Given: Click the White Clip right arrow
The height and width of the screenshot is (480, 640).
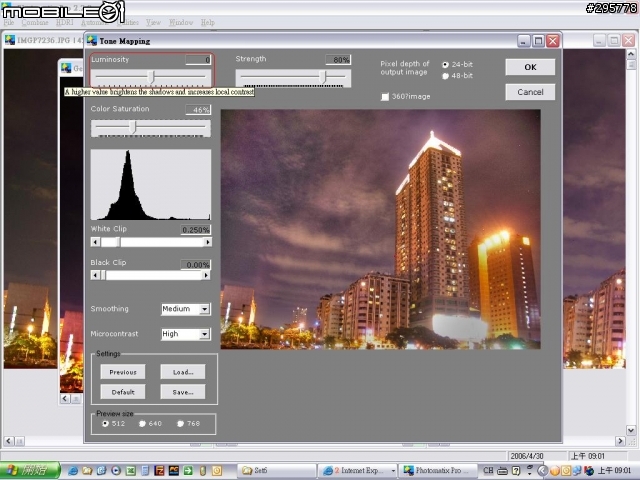Looking at the screenshot, I should pos(207,242).
